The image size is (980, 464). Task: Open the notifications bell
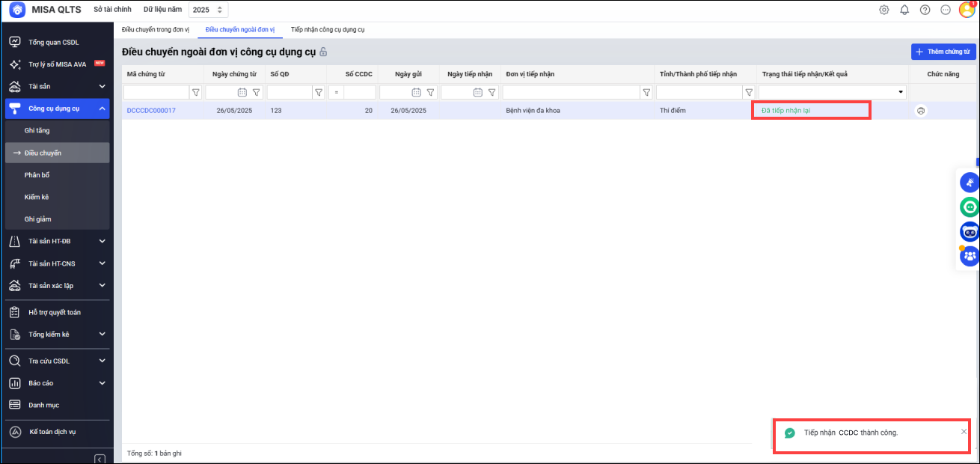point(904,10)
